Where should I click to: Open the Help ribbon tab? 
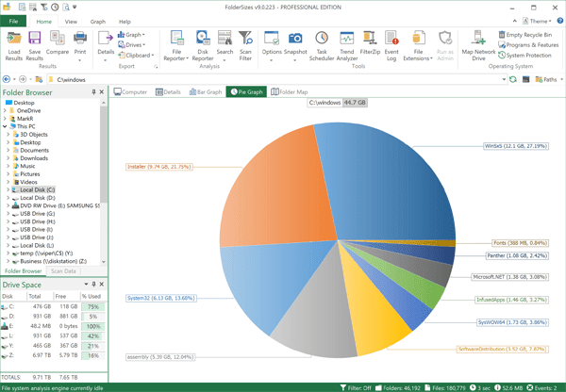pyautogui.click(x=125, y=22)
